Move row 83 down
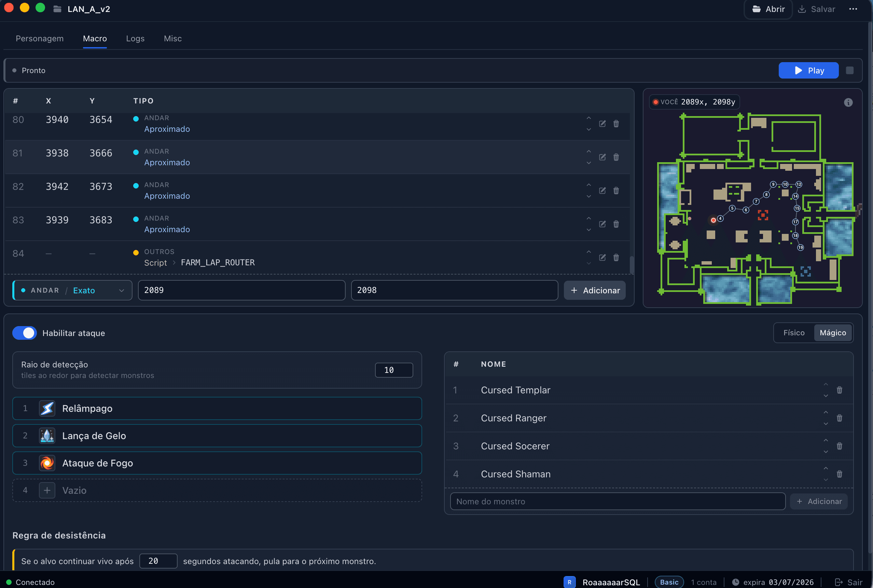Image resolution: width=873 pixels, height=588 pixels. (589, 230)
